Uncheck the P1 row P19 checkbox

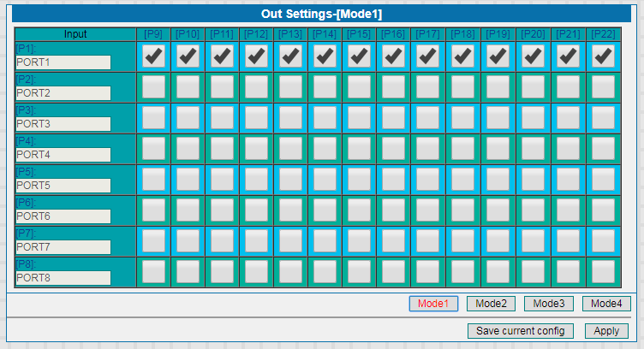point(498,56)
